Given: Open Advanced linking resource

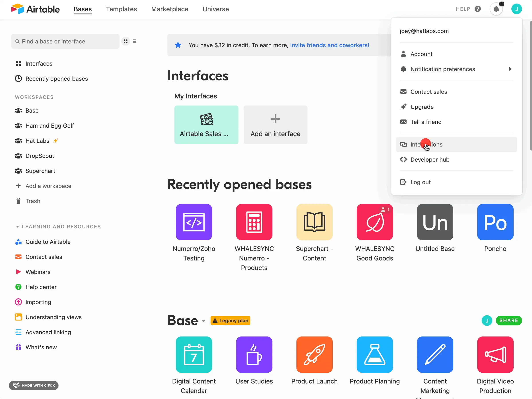Looking at the screenshot, I should coord(43,332).
